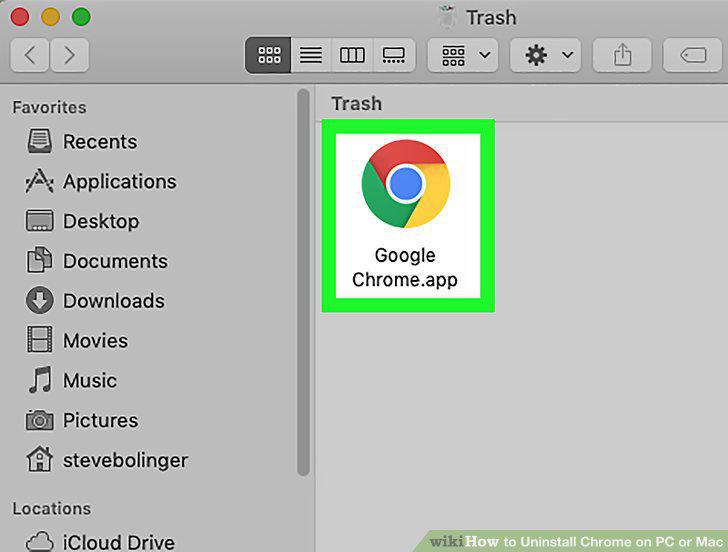Open Movies in the sidebar
This screenshot has width=728, height=552.
click(x=77, y=341)
